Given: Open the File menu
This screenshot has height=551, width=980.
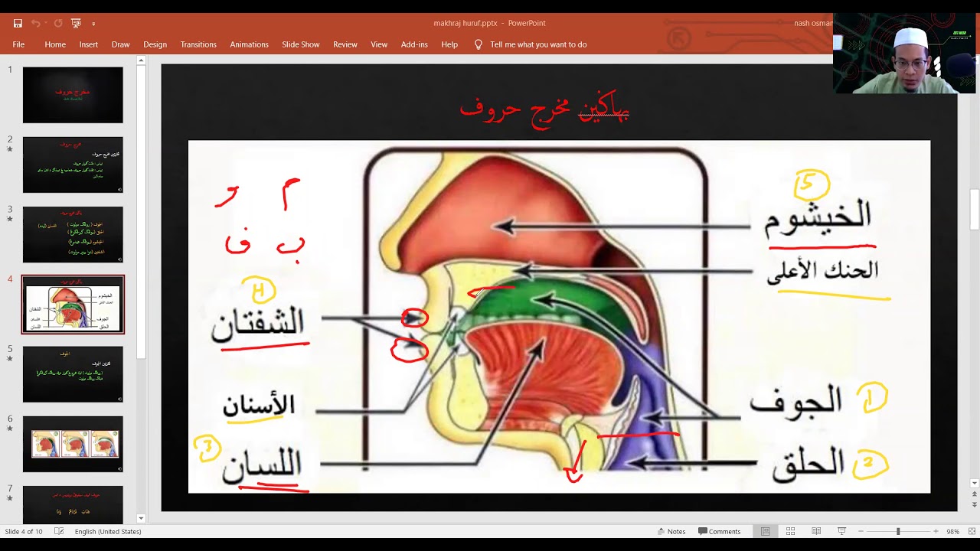Looking at the screenshot, I should click(18, 44).
